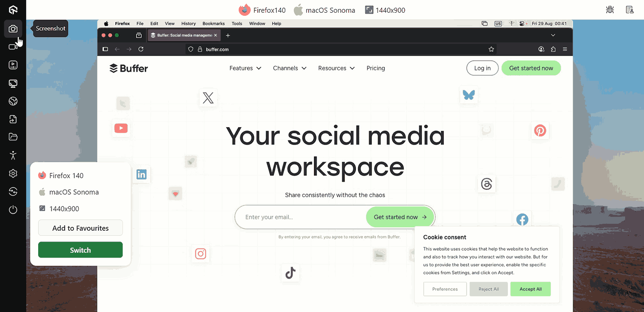Open the Firefox menu in the menu bar
Screen dimensions: 644x312
tap(122, 23)
